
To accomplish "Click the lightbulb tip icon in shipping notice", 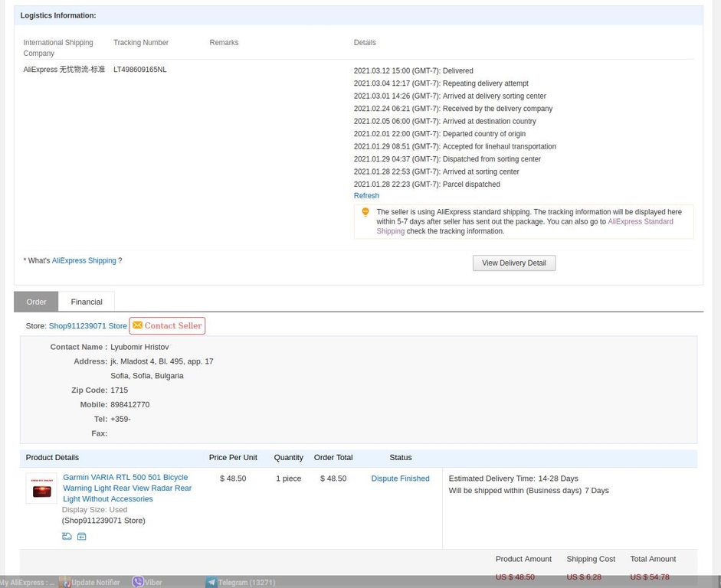I will [x=365, y=213].
